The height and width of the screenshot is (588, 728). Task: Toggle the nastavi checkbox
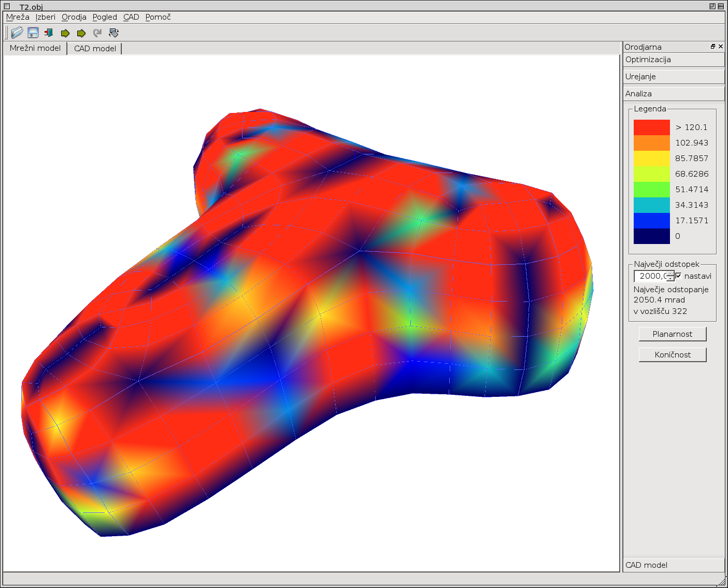coord(678,276)
